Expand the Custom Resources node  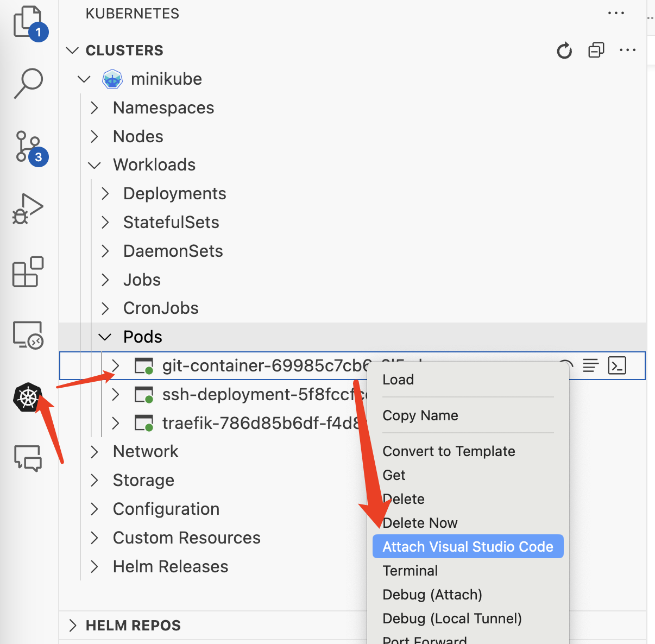(x=95, y=538)
